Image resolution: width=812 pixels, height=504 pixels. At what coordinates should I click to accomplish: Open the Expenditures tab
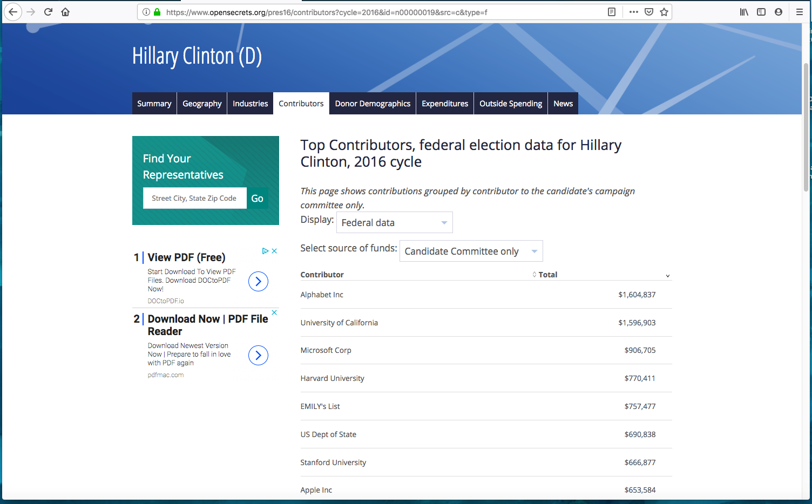tap(445, 104)
